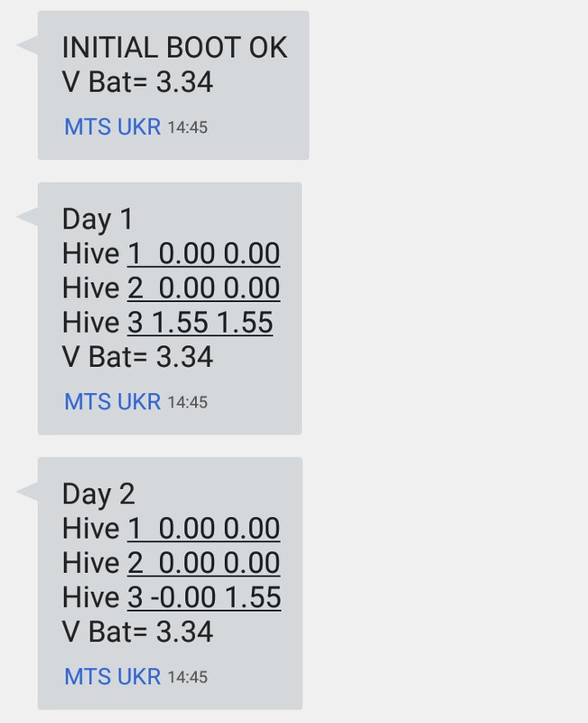This screenshot has height=723, width=588.
Task: Click the 'Day 2' heading text
Action: point(98,494)
